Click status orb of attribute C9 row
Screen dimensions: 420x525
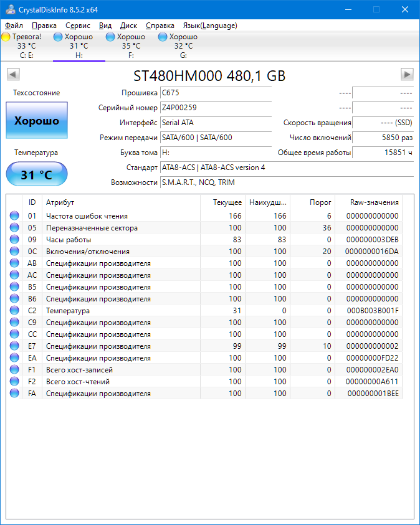coord(14,322)
